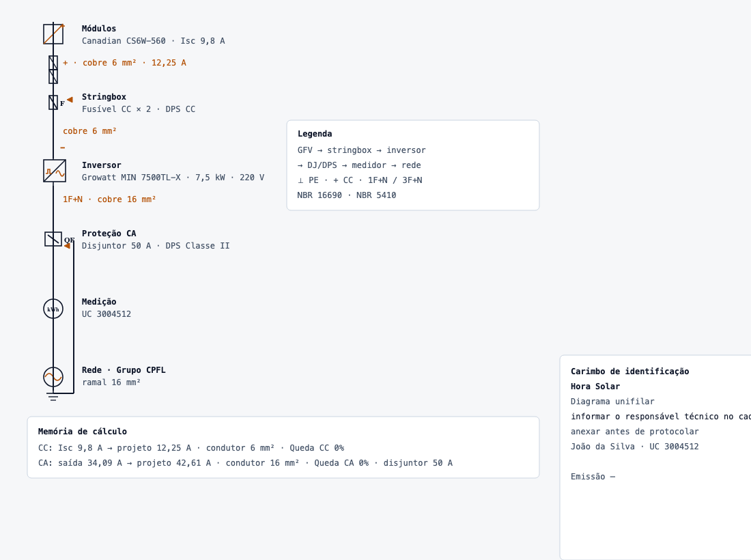Click the "Emissão —" field

pos(593,477)
